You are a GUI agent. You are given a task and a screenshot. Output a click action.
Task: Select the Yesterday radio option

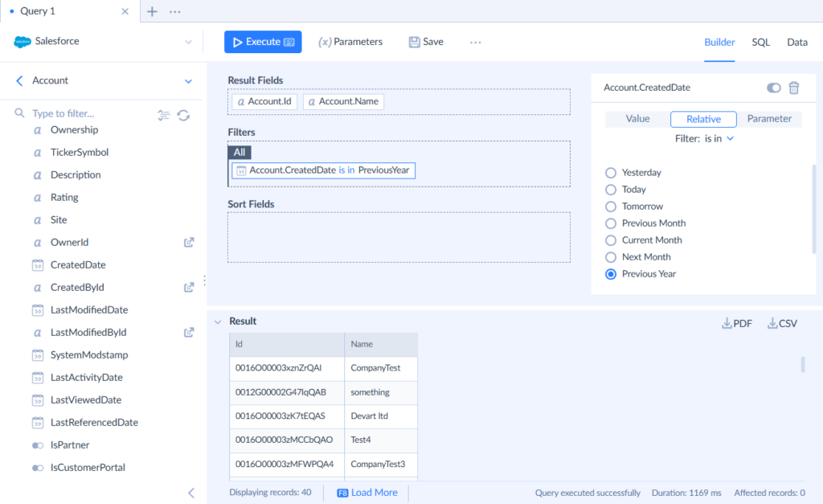click(611, 173)
